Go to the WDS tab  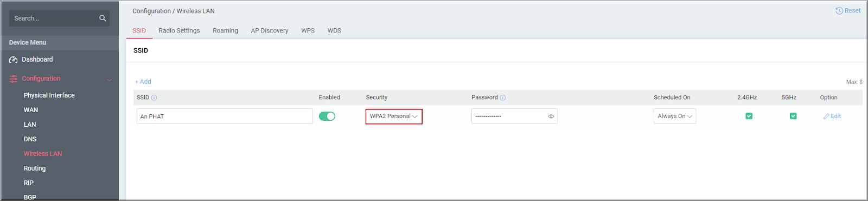334,31
